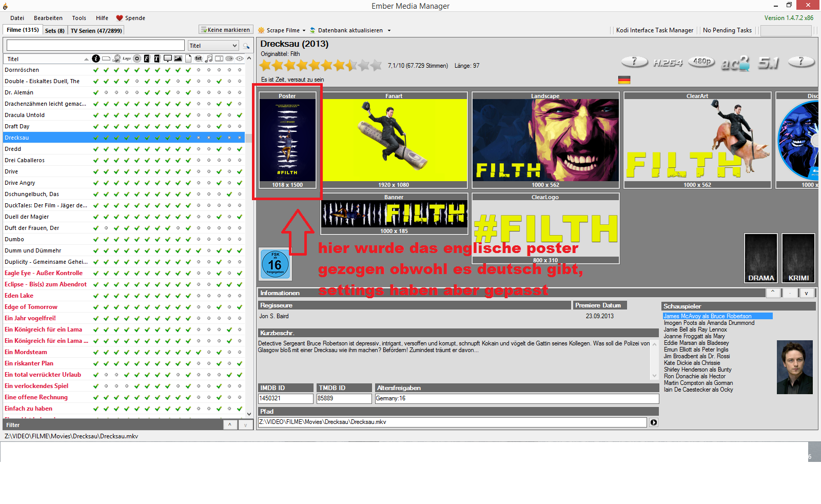Click the ac3 audio codec badge
The height and width of the screenshot is (504, 821).
tap(735, 63)
